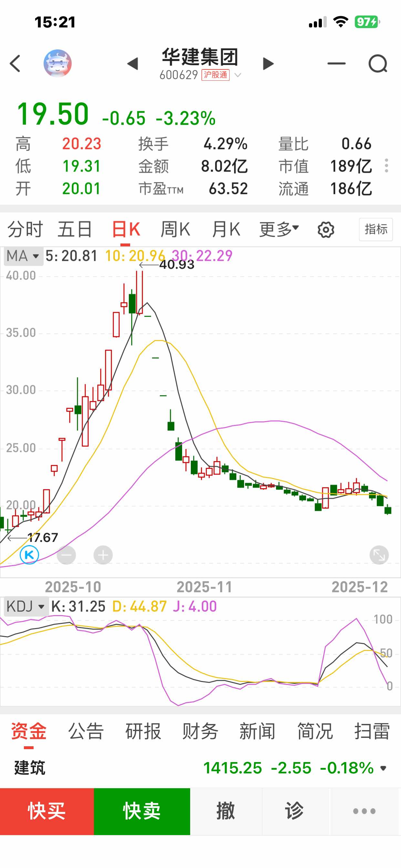Open the 新闻 tab
Screen dimensions: 401x868
tap(257, 731)
